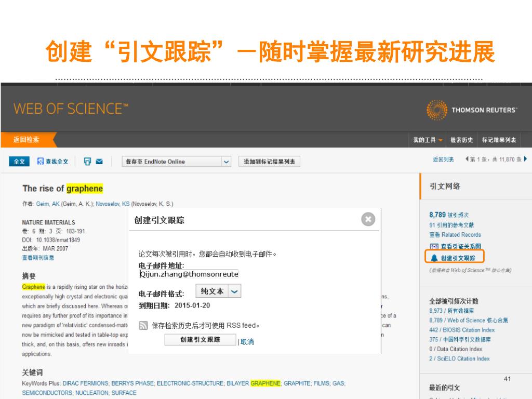The image size is (532, 399).
Task: Click author link Novoselov, KS
Action: 113,204
